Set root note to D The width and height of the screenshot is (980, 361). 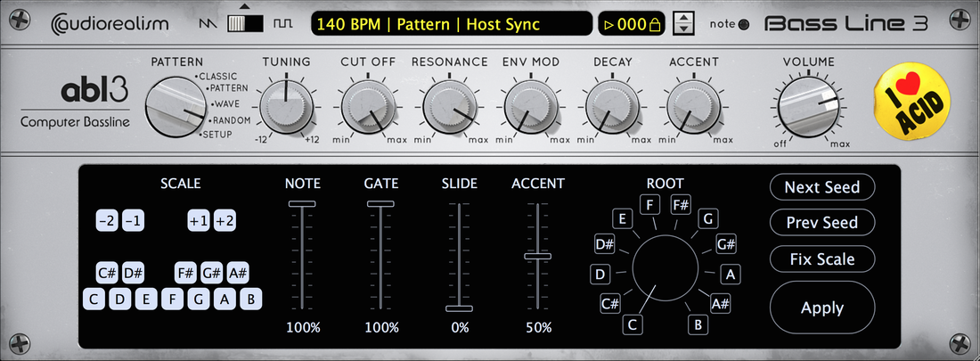coord(600,274)
